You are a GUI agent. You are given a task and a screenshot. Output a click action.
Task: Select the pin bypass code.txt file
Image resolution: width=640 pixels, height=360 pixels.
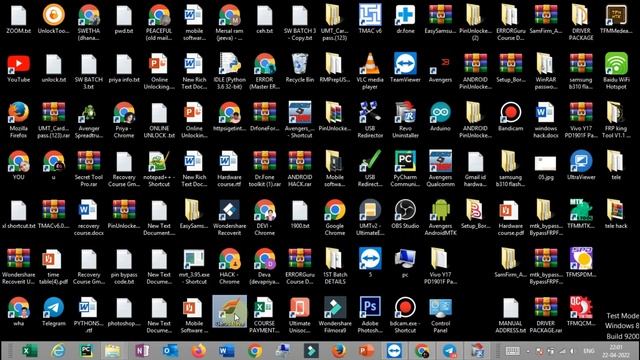click(x=124, y=267)
